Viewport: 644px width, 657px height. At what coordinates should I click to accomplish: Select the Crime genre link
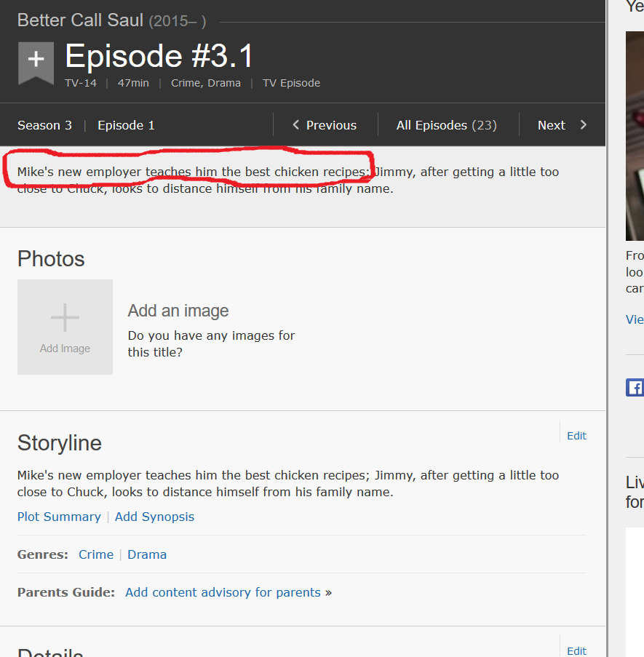[x=96, y=554]
